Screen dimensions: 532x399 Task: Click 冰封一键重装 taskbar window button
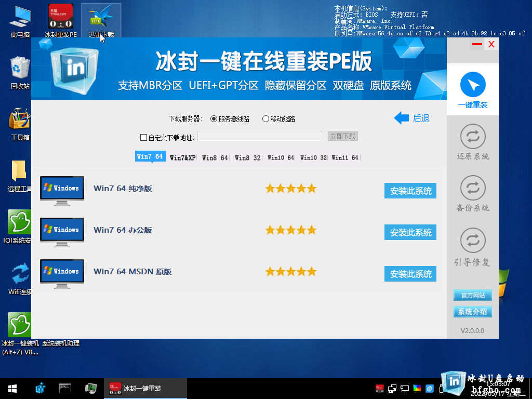tap(145, 389)
